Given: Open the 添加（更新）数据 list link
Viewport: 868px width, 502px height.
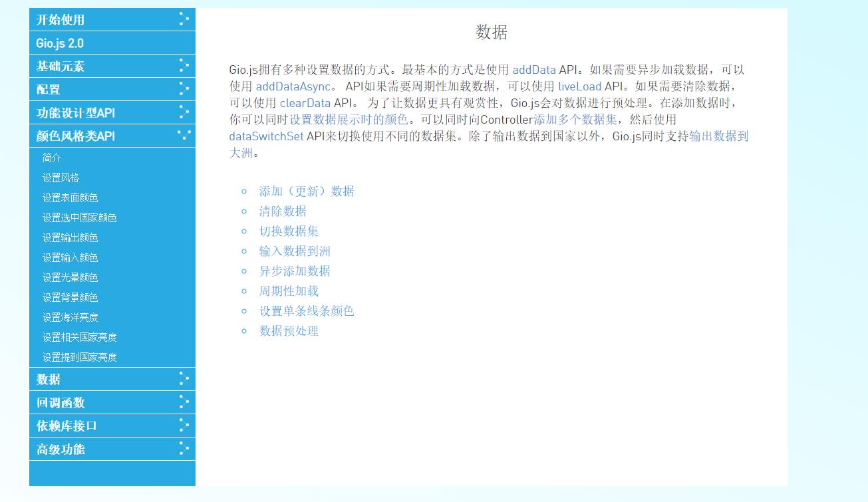Looking at the screenshot, I should tap(307, 191).
